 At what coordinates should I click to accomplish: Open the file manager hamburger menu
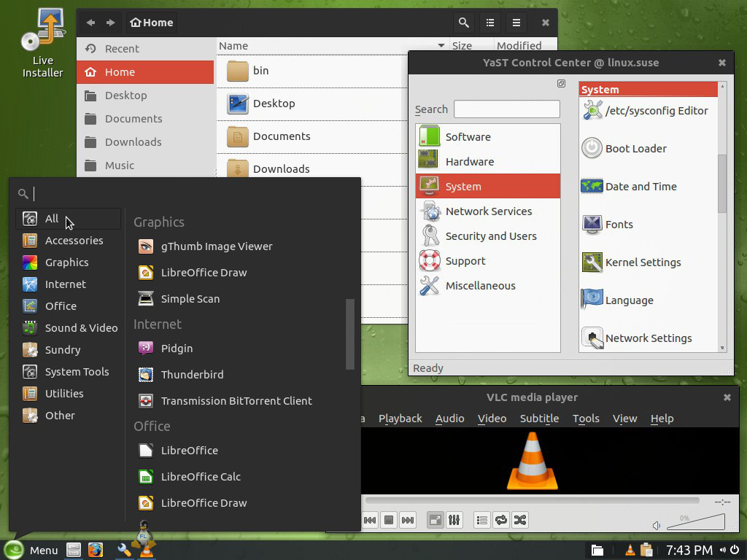click(516, 23)
